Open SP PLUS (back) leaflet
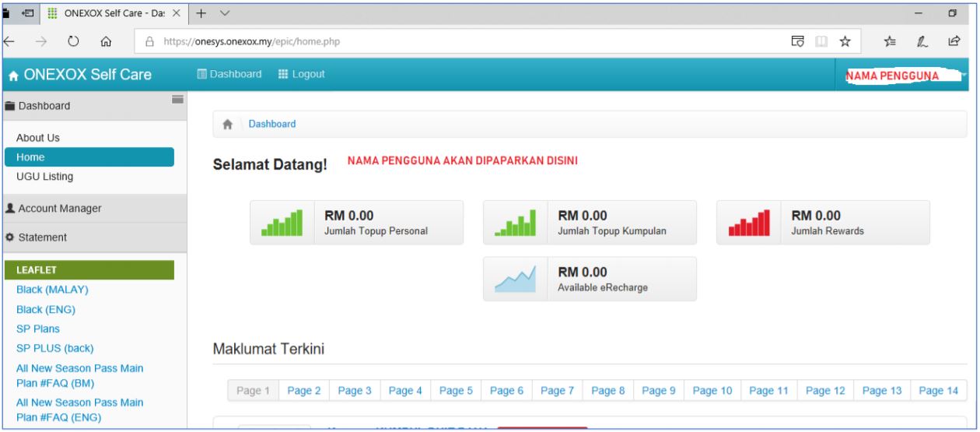 tap(54, 348)
